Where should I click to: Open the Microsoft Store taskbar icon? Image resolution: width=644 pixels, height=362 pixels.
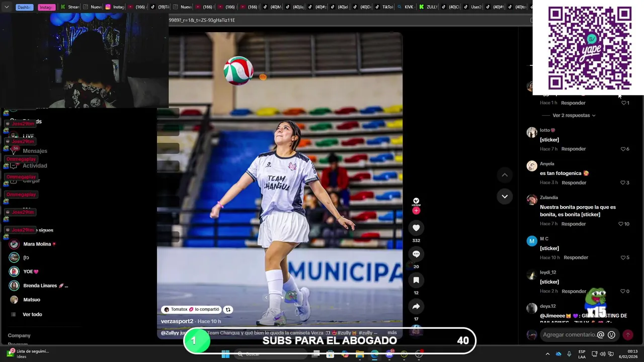tap(330, 354)
